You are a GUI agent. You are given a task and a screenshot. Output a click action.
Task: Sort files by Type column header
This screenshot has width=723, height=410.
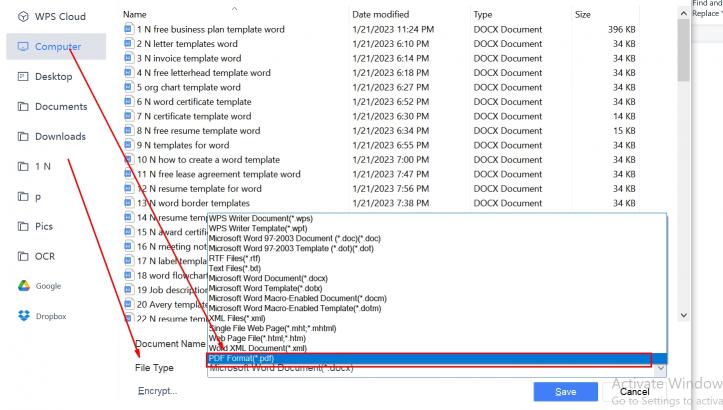pos(483,15)
